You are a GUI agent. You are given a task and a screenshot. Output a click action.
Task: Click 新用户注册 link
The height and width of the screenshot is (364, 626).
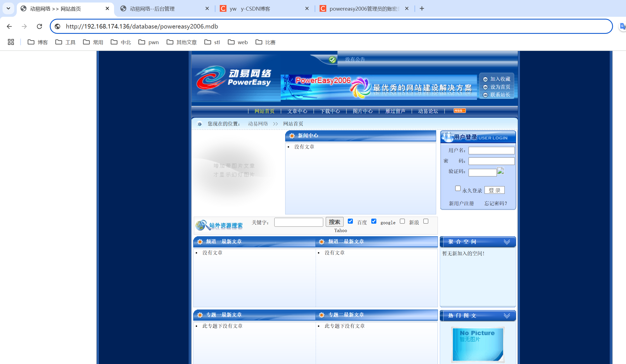tap(461, 204)
